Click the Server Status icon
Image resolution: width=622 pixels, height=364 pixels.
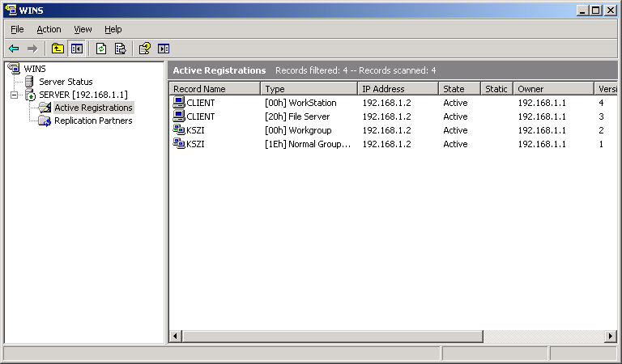pyautogui.click(x=29, y=82)
